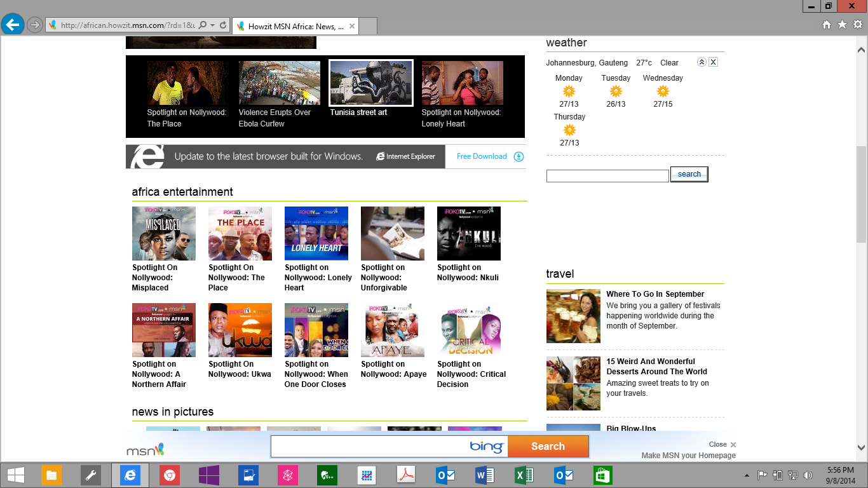Open the address bar search magnifier
Screen dimensions: 868x488
click(203, 25)
